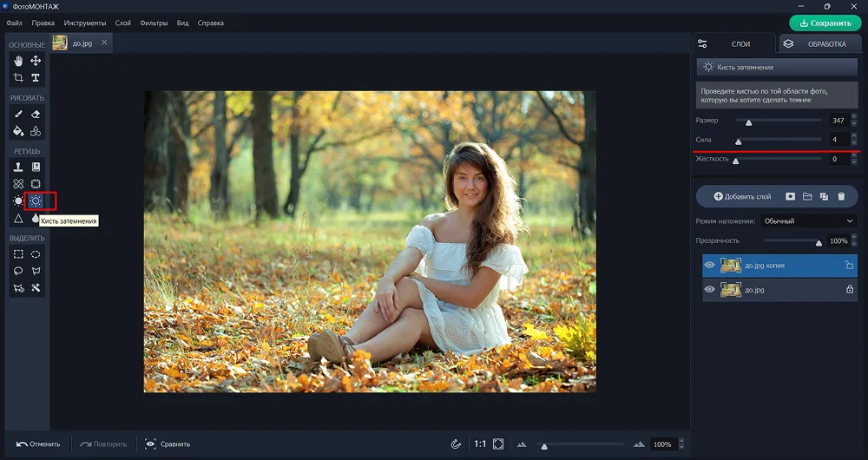Image resolution: width=868 pixels, height=460 pixels.
Task: Select the Text tool
Action: click(36, 77)
